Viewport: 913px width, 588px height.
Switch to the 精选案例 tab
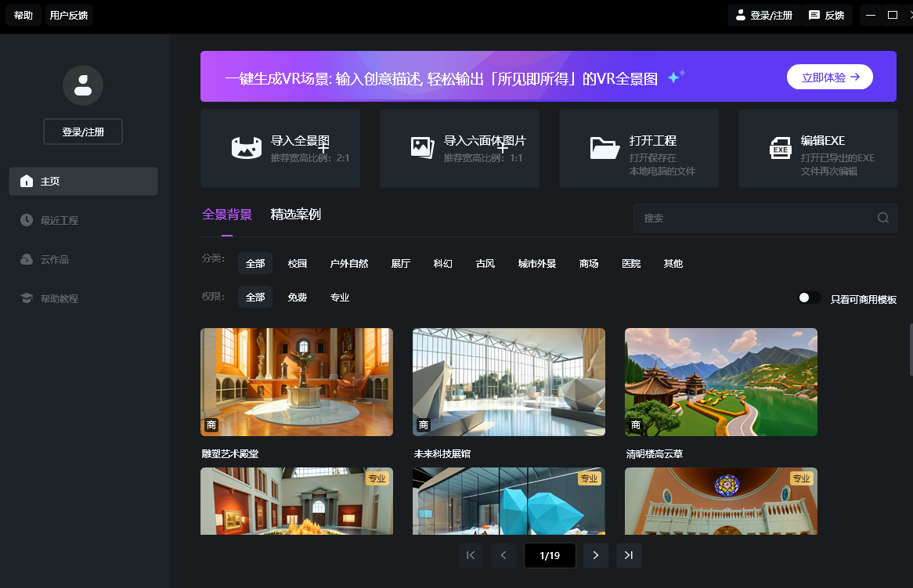click(x=295, y=215)
